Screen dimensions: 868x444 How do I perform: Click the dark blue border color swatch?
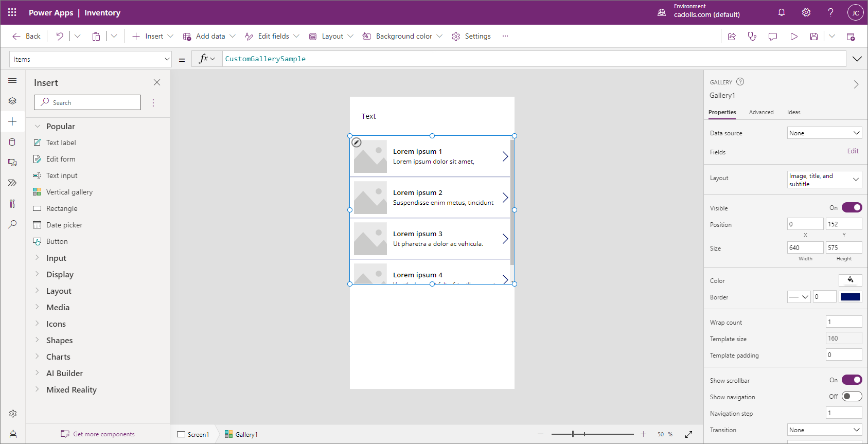click(850, 297)
